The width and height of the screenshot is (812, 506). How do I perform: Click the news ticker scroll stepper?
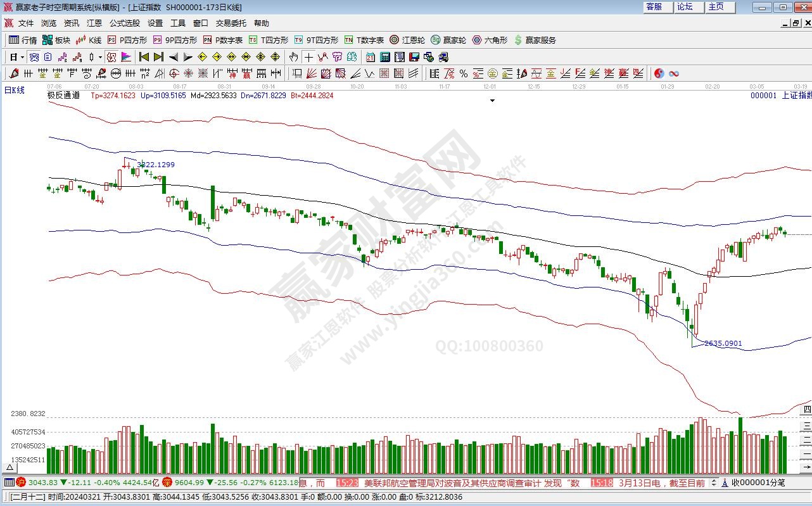point(714,483)
